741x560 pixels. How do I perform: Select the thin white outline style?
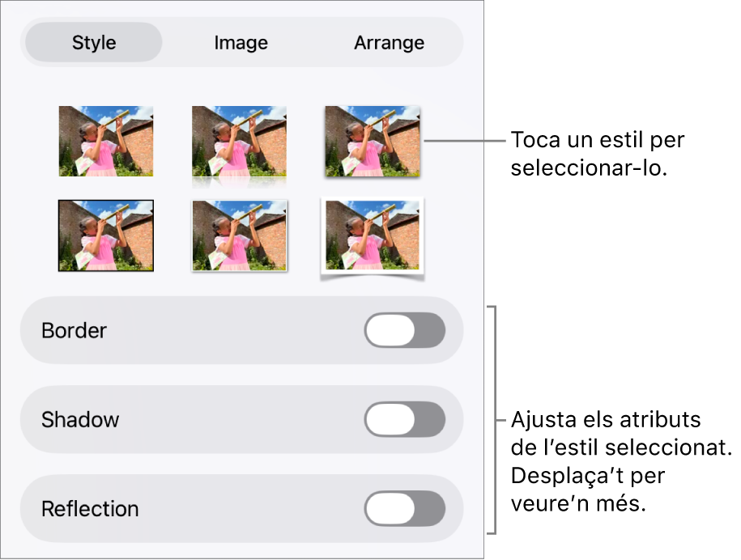239,235
